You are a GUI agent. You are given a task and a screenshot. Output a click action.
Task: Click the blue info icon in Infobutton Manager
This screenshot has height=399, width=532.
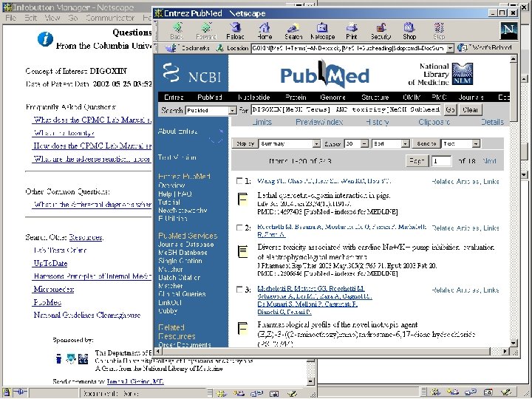point(45,39)
